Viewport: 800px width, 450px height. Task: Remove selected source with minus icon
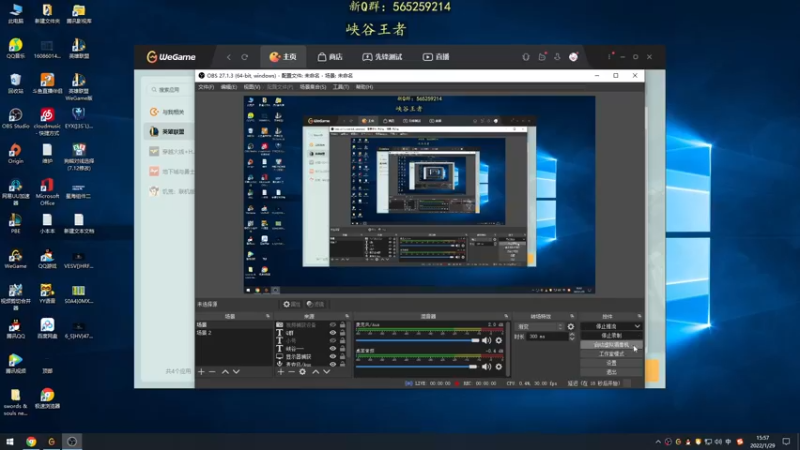click(x=291, y=372)
